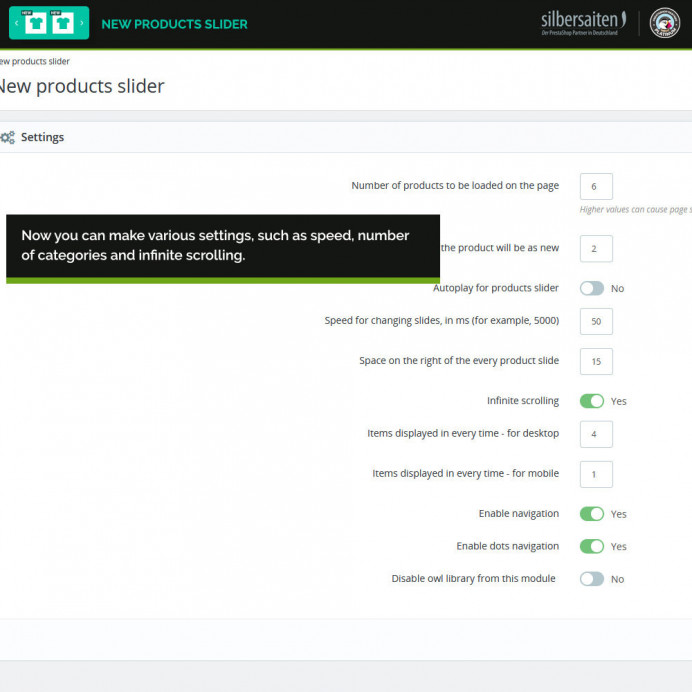Click the speed for changing slides field

coord(596,321)
